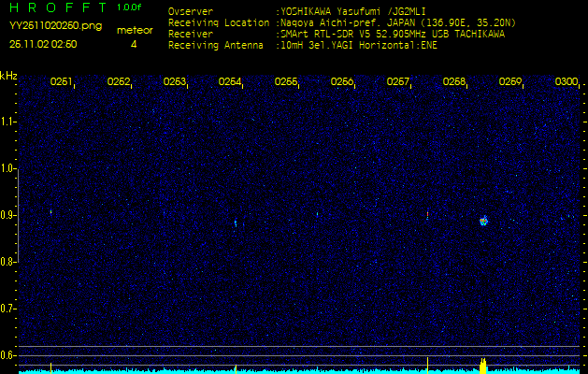The image size is (588, 374).
Task: Click the red-yellow echo after 0257
Action: (x=427, y=215)
